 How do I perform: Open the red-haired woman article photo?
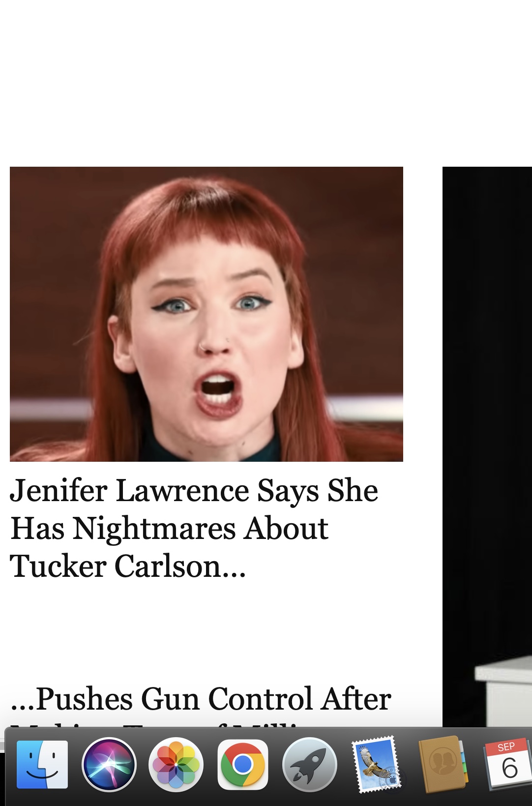coord(207,314)
